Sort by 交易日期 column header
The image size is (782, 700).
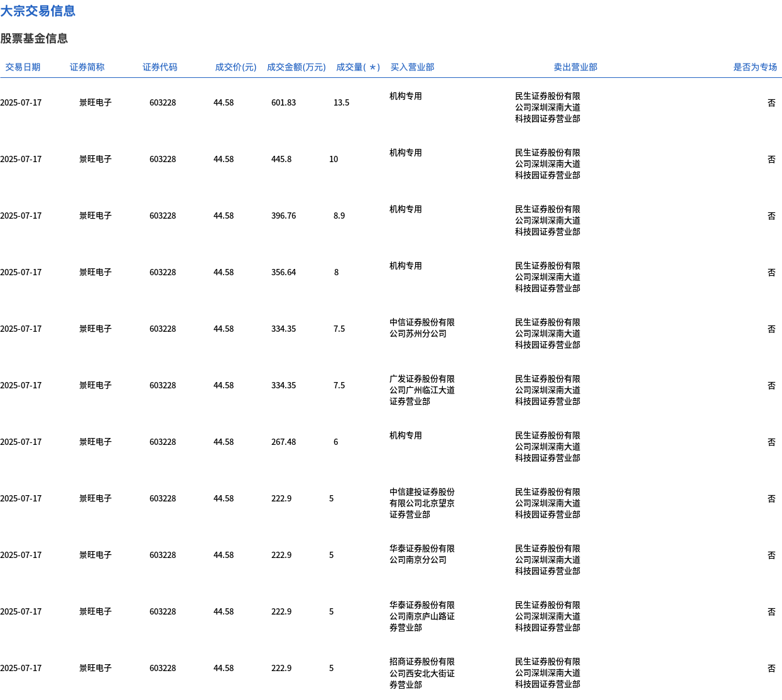pos(23,67)
